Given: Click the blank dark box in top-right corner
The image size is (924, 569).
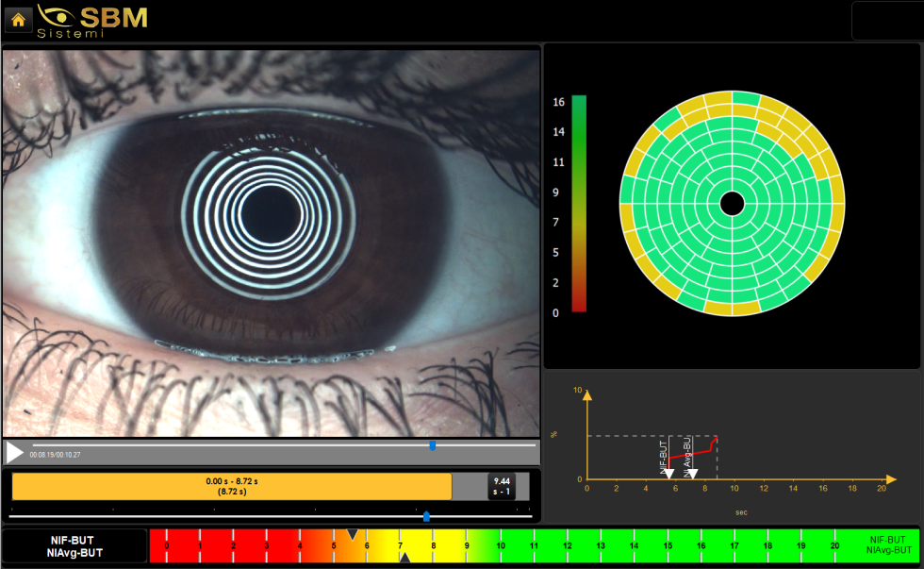Looking at the screenshot, I should 885,21.
